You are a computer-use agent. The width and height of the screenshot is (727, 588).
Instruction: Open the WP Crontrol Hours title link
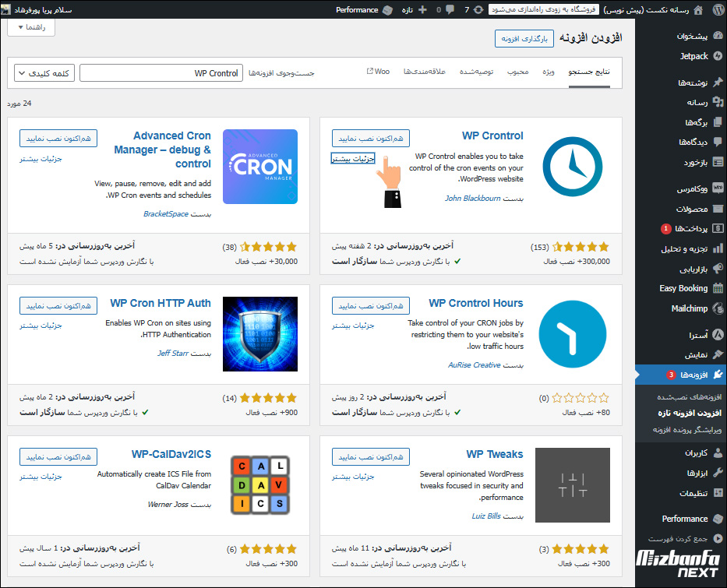pyautogui.click(x=476, y=303)
